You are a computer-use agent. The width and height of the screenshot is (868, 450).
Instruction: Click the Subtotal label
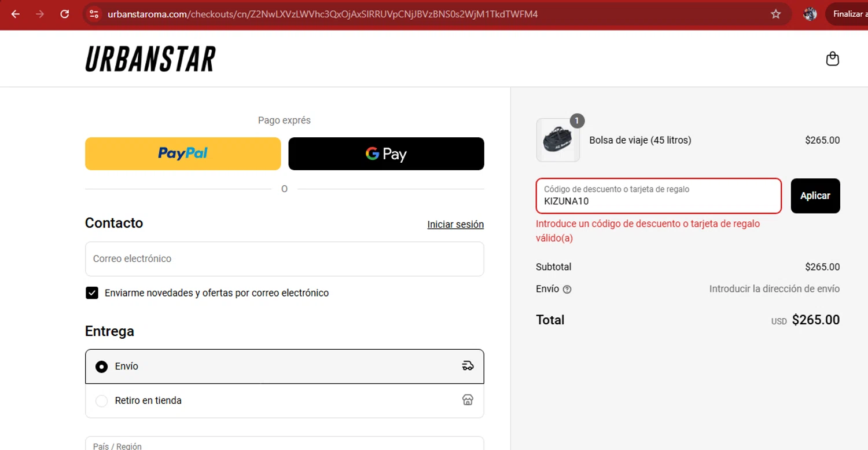coord(554,267)
